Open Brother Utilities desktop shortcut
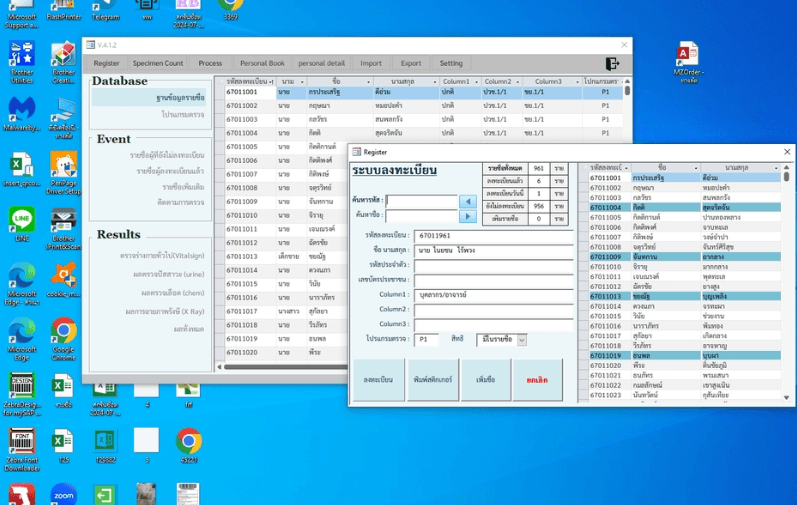This screenshot has width=797, height=505. tap(22, 62)
